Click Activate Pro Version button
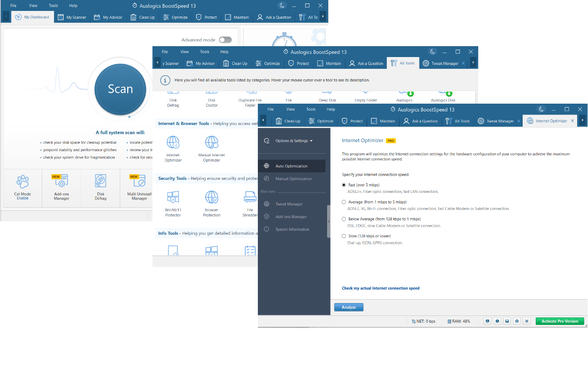This screenshot has height=378, width=588. pyautogui.click(x=560, y=321)
